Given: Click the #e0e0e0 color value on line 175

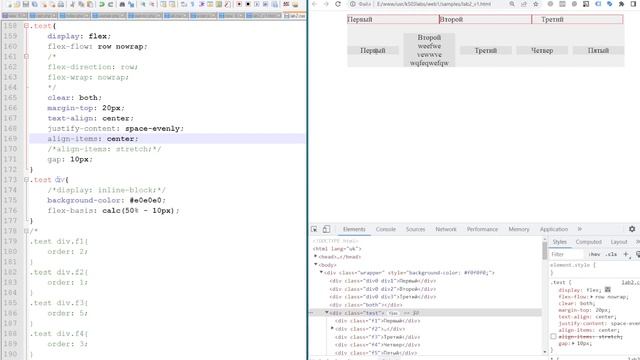Looking at the screenshot, I should [146, 200].
